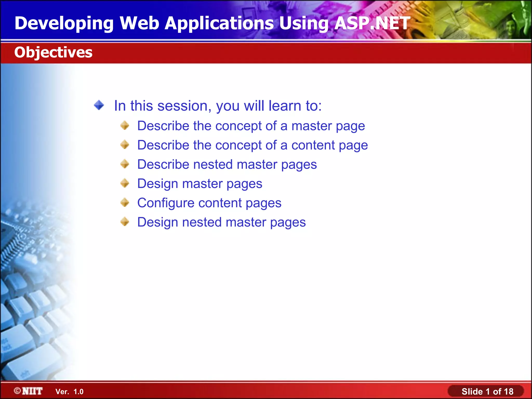Click the 'Design master pages' line
The image size is (532, 399).
(199, 184)
